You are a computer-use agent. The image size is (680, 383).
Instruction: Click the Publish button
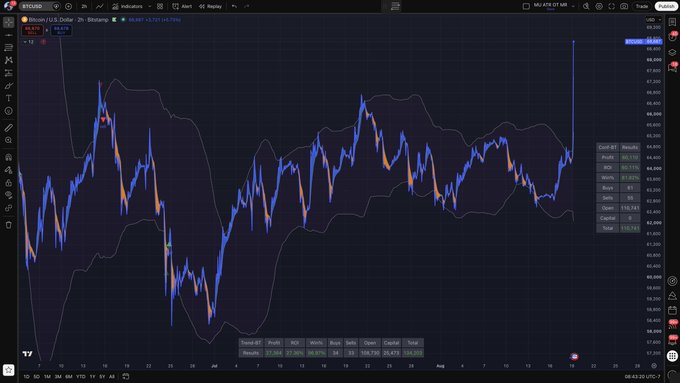(666, 6)
